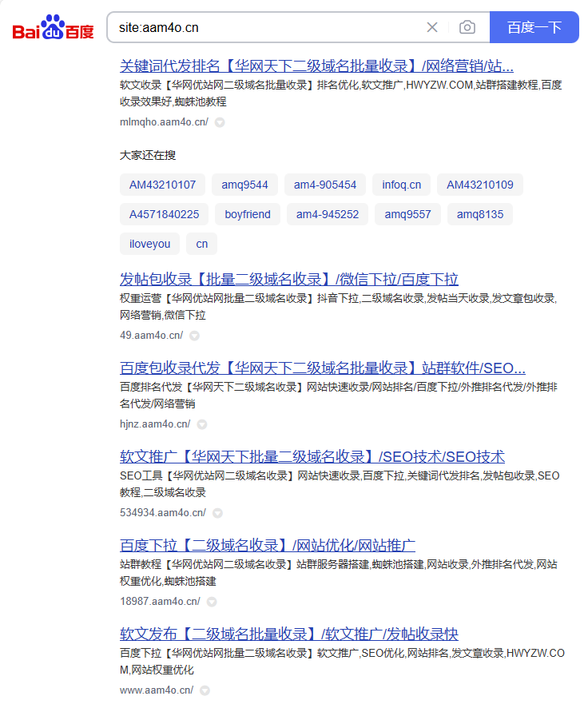Clear the search box with X icon
The width and height of the screenshot is (588, 712).
click(x=432, y=27)
